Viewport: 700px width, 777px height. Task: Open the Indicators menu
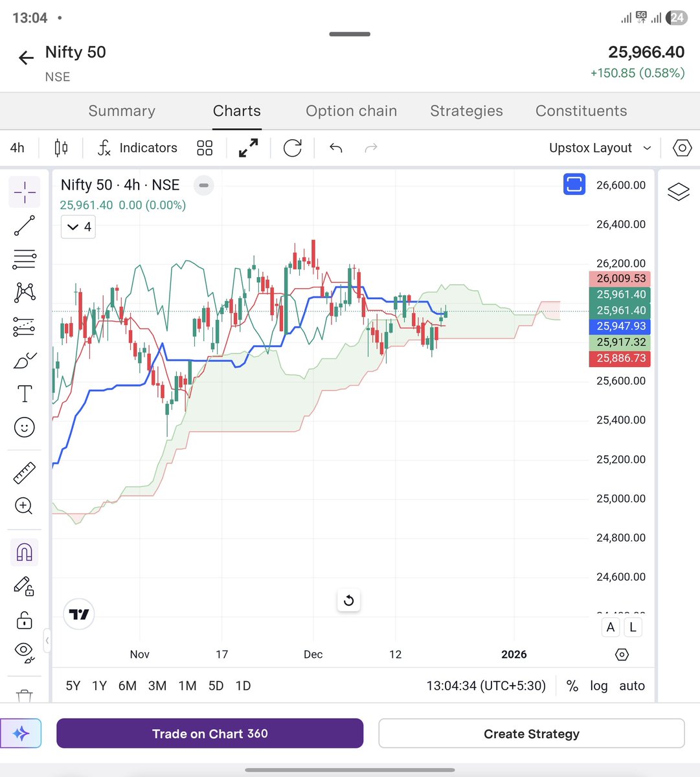pyautogui.click(x=137, y=148)
